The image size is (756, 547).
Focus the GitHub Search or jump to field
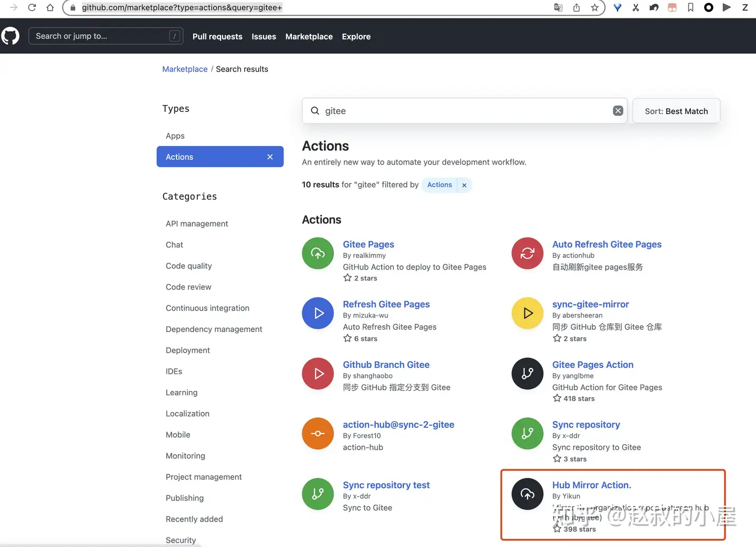coord(106,36)
